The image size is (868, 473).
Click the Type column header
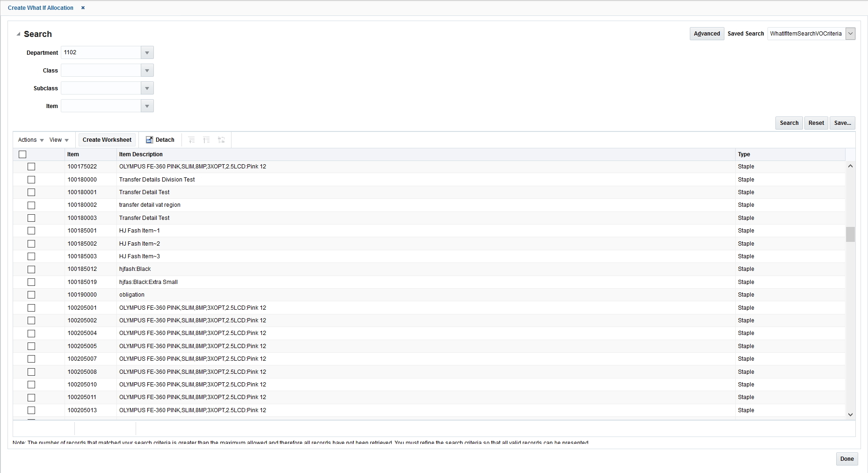[x=790, y=154]
